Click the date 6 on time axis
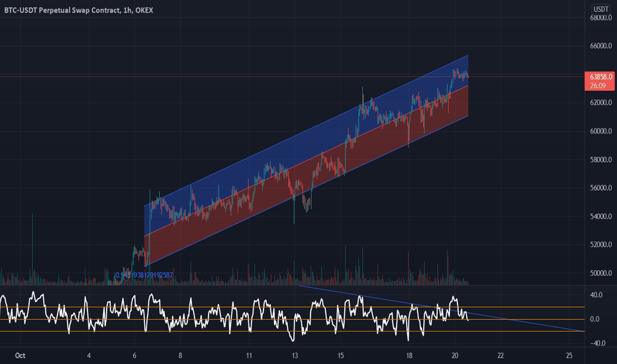The width and height of the screenshot is (617, 364). coord(134,356)
